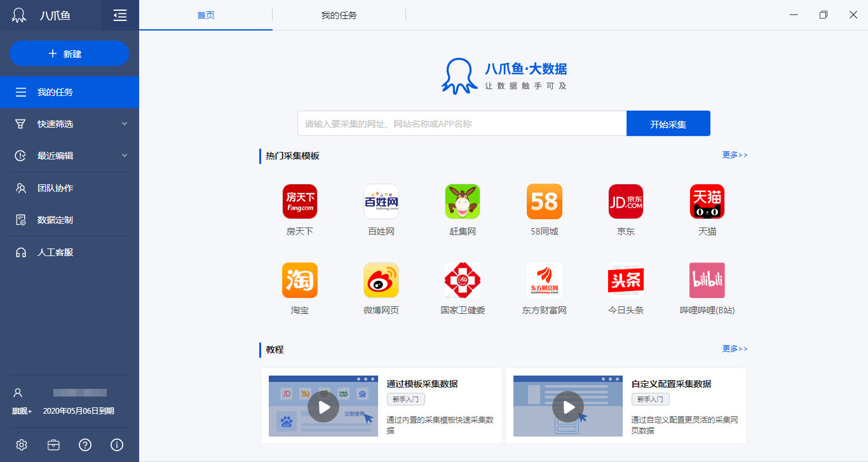Viewport: 868px width, 462px height.
Task: Open the toolbox briefcase icon in sidebar footer
Action: pos(53,445)
